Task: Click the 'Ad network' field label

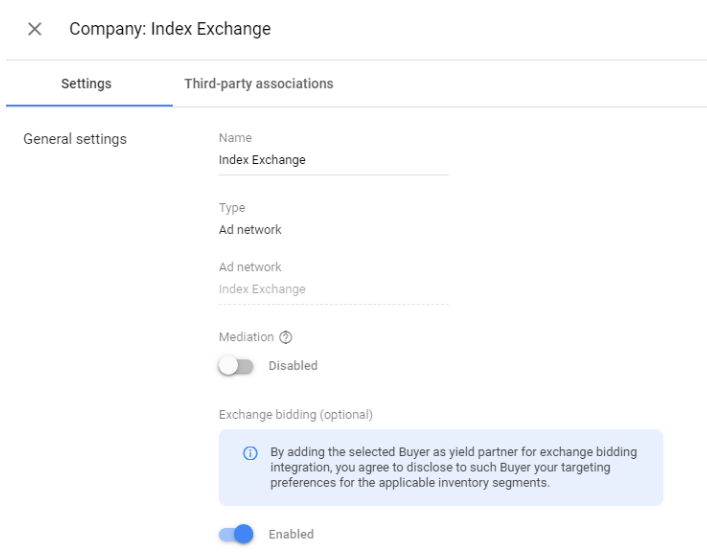Action: (x=250, y=267)
